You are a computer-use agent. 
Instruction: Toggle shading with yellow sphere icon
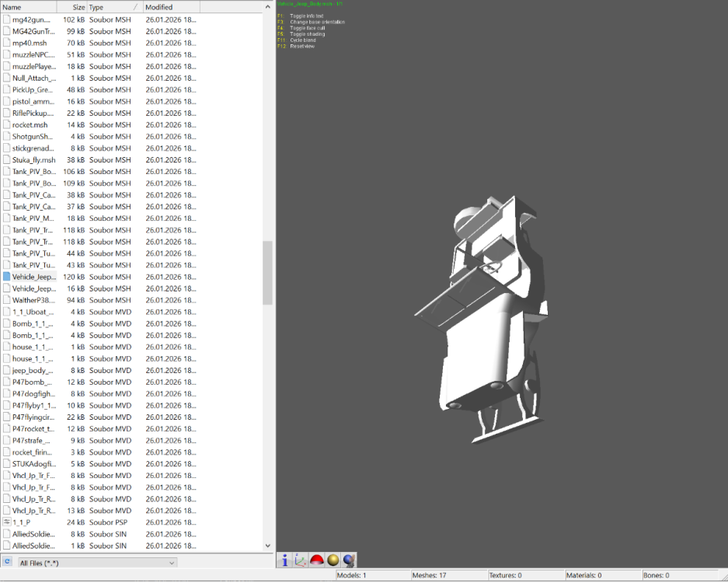tap(333, 560)
